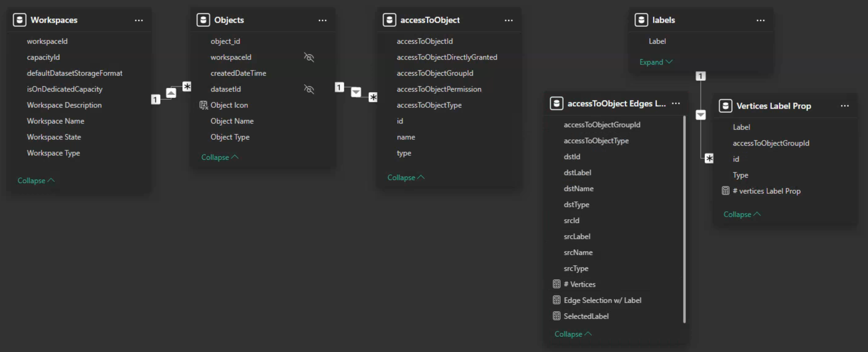
Task: Click the labels table icon
Action: [x=641, y=20]
